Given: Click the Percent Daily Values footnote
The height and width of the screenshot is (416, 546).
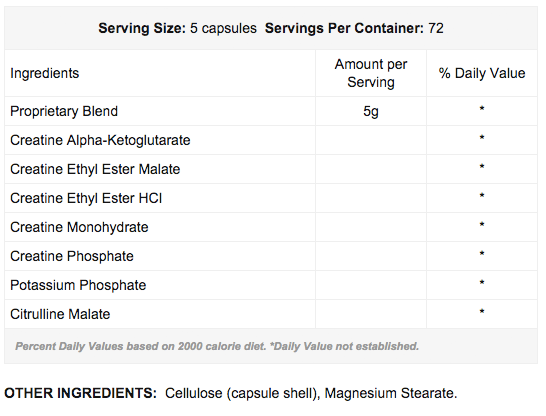Looking at the screenshot, I should point(217,346).
